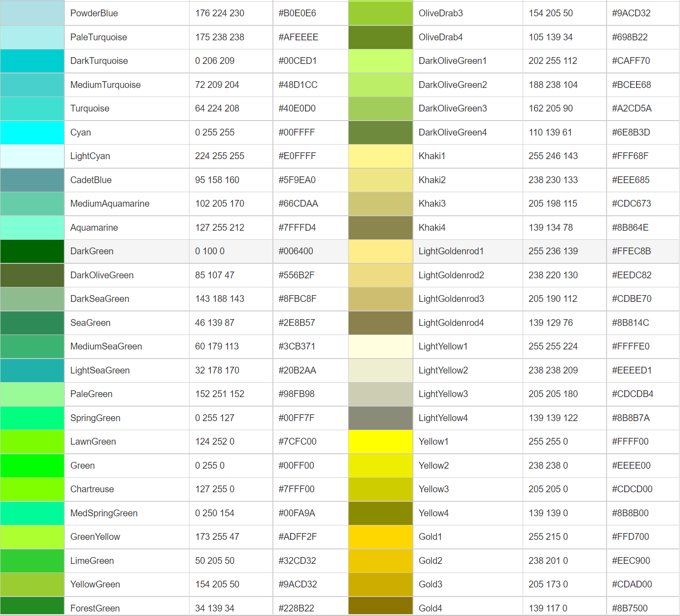The image size is (680, 616).
Task: Select the hex code #00FFFF for Cyan
Action: [x=292, y=132]
